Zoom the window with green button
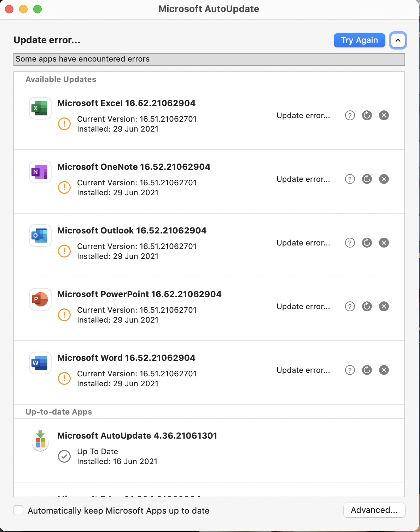This screenshot has width=420, height=532. [37, 9]
